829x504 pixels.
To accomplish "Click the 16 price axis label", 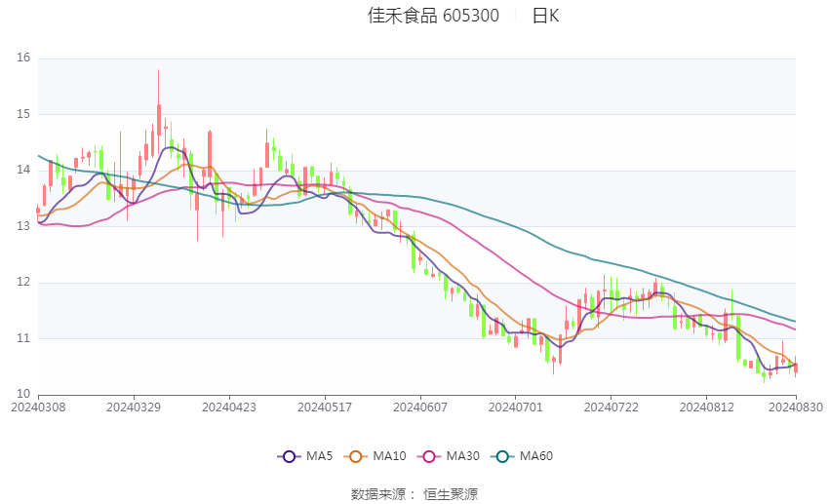I will [23, 58].
